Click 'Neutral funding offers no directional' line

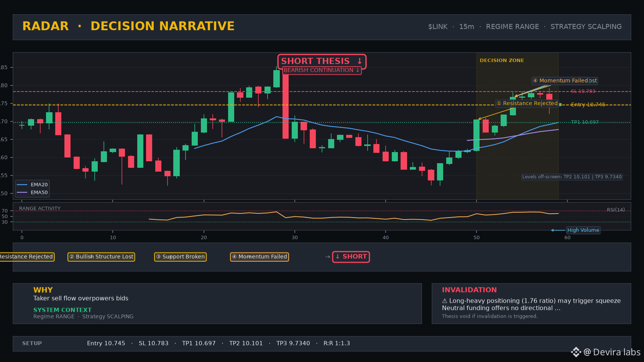point(501,308)
